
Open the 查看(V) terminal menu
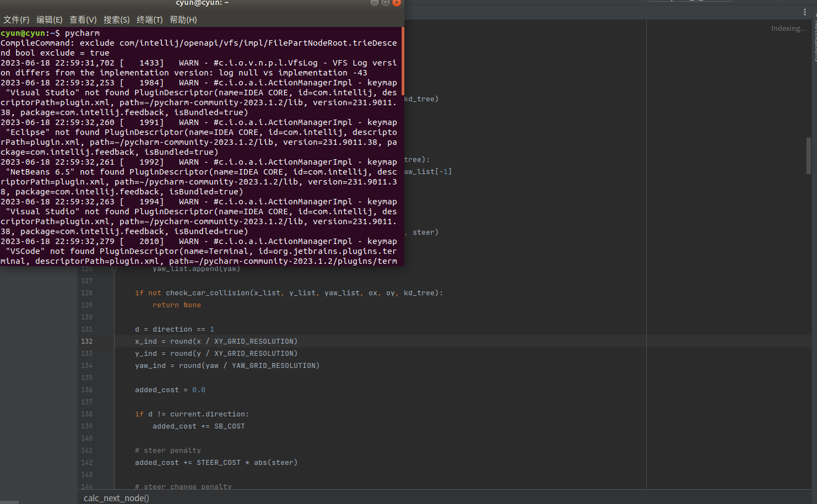tap(83, 20)
